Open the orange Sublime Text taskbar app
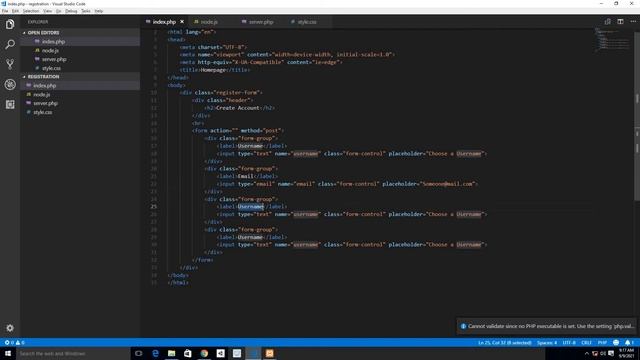This screenshot has height=360, width=640. [269, 353]
